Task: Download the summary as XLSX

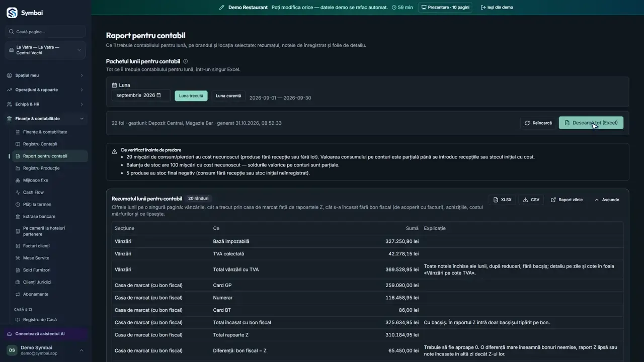Action: pos(502,200)
